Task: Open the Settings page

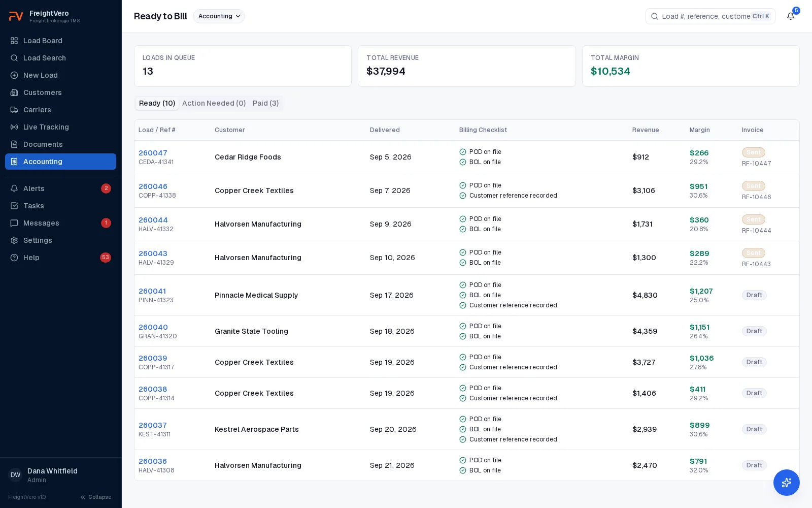Action: point(60,240)
